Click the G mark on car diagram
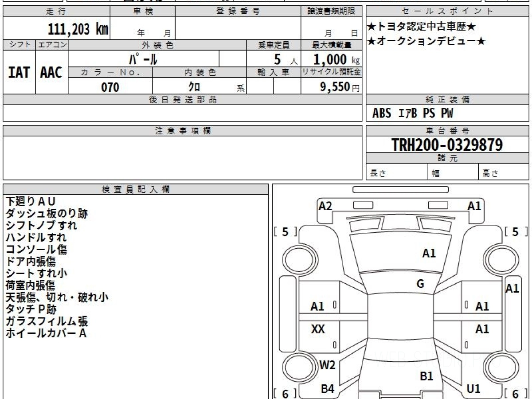Viewport: 532px width, 399px height. coord(420,284)
